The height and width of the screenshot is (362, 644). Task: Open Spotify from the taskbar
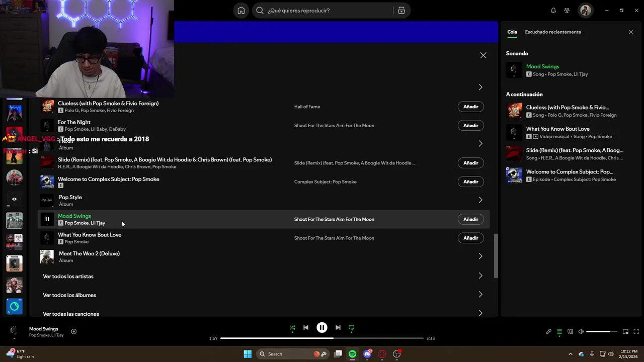(353, 354)
